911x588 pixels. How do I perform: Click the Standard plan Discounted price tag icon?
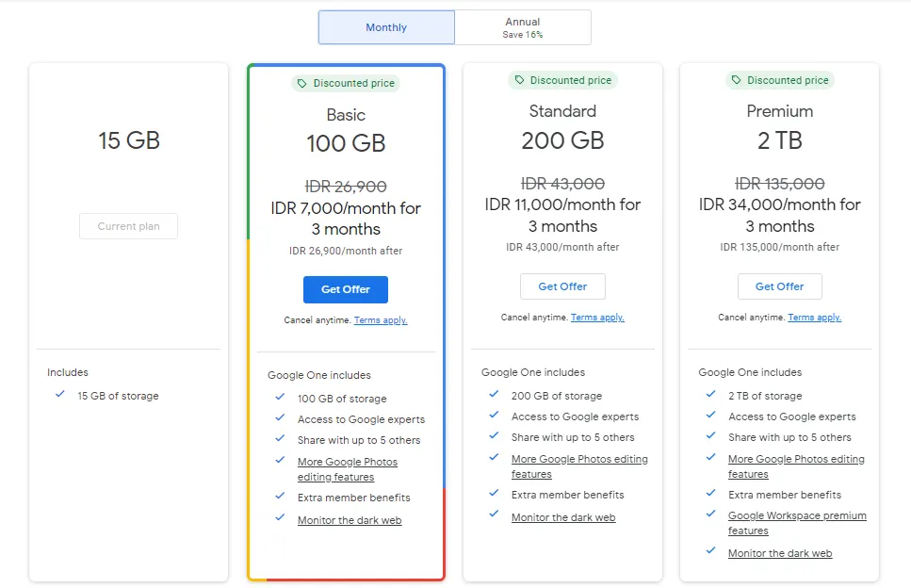click(519, 81)
